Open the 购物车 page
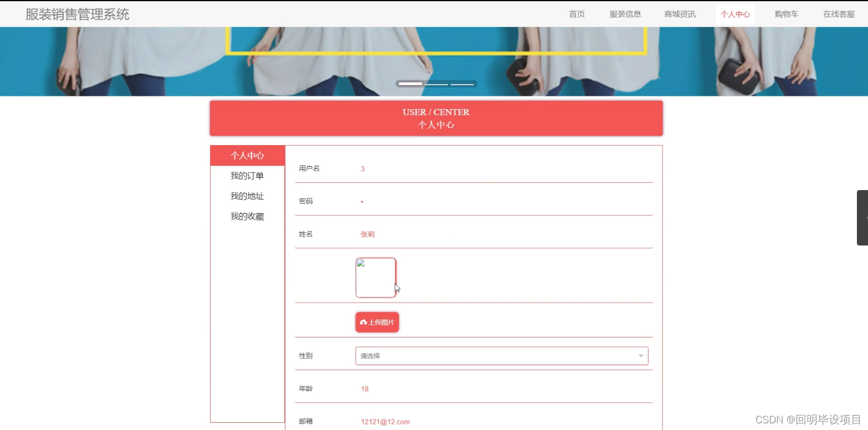The height and width of the screenshot is (430, 868). (786, 14)
